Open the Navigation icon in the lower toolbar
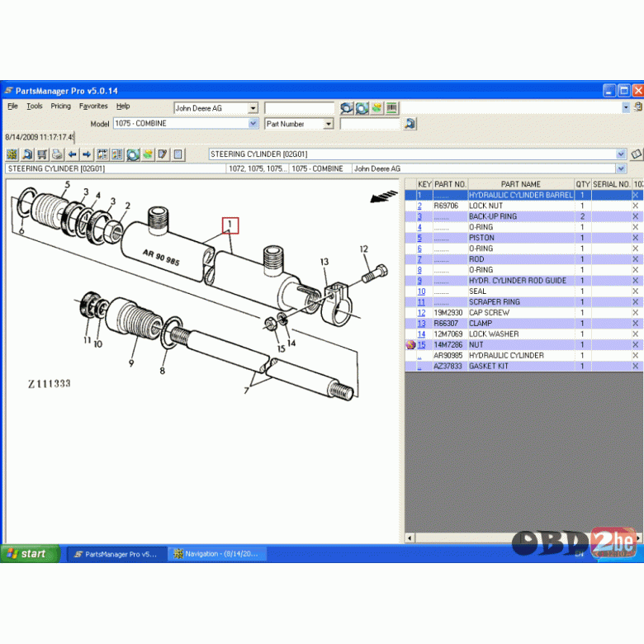Screen dimensions: 644x644 point(12,154)
